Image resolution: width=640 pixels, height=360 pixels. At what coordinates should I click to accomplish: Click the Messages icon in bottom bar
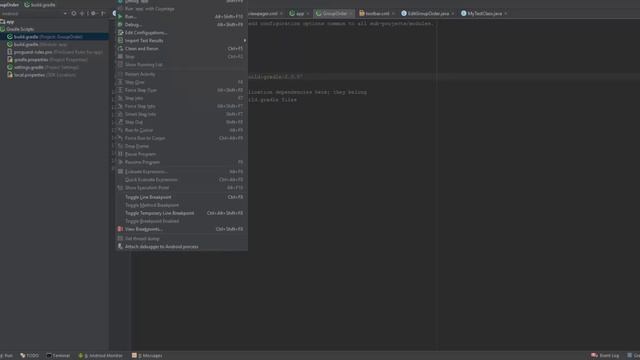point(134,356)
